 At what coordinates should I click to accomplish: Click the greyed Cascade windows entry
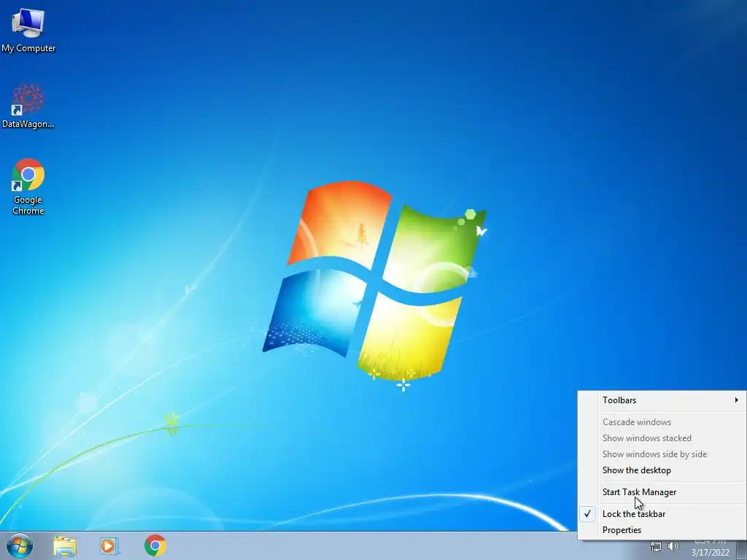point(662,422)
